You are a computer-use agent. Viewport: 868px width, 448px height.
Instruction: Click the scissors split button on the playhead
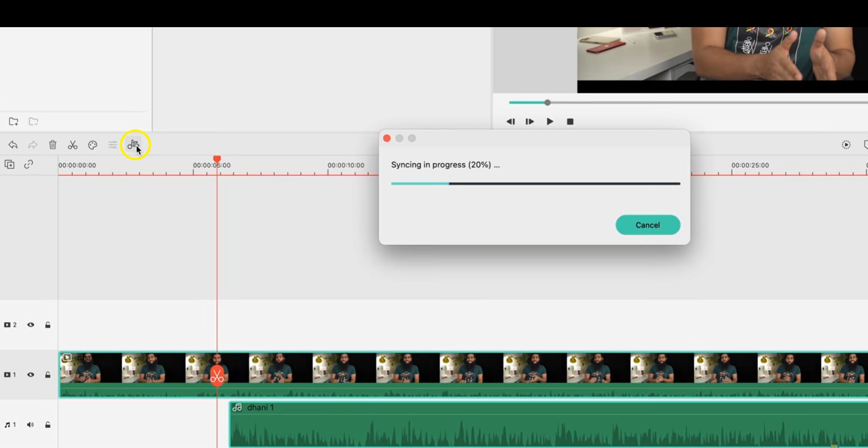[217, 376]
